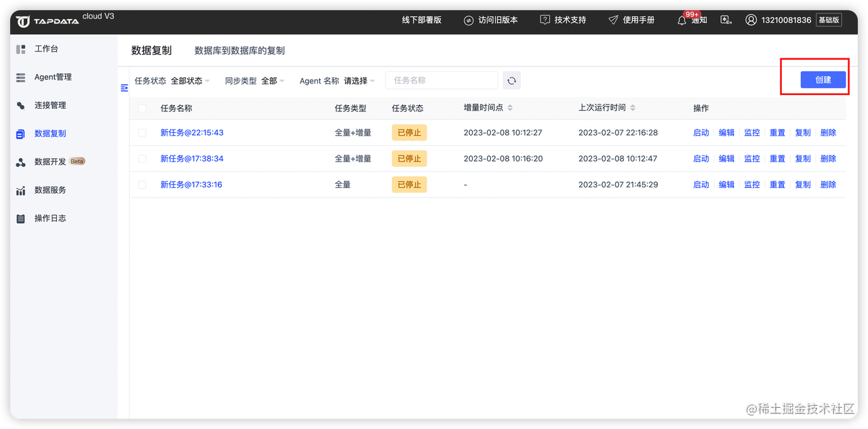Click 编辑 for 新任务@22:15:43
Screen dimensions: 868x429
pyautogui.click(x=726, y=132)
